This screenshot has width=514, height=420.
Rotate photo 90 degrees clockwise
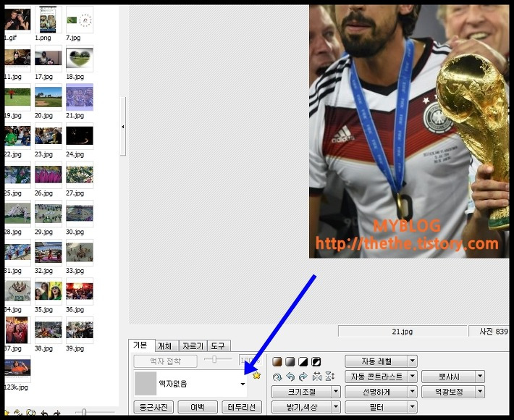pyautogui.click(x=303, y=377)
